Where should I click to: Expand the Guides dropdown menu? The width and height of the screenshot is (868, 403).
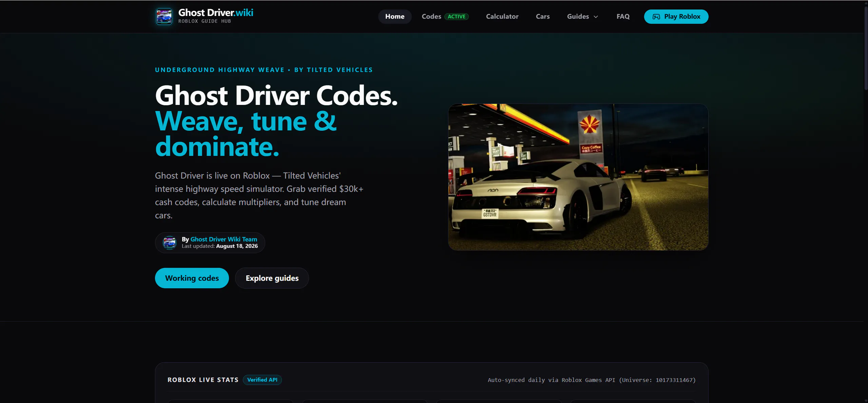[582, 16]
